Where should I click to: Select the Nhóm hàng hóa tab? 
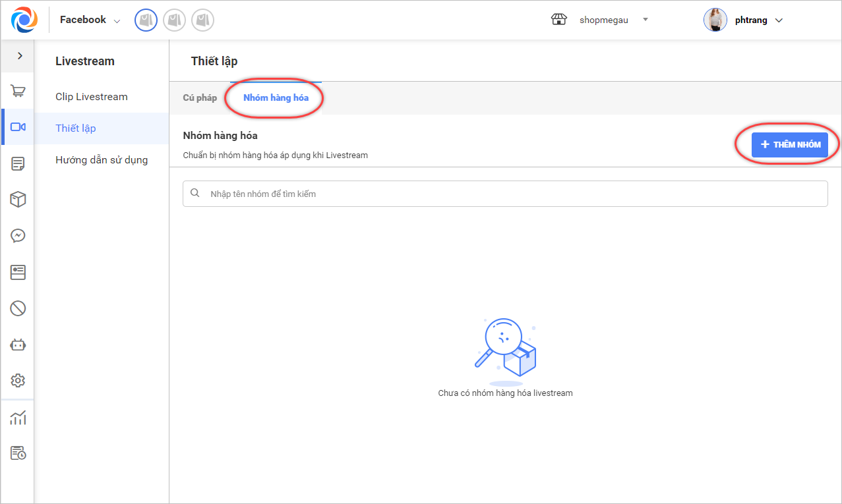tap(276, 98)
